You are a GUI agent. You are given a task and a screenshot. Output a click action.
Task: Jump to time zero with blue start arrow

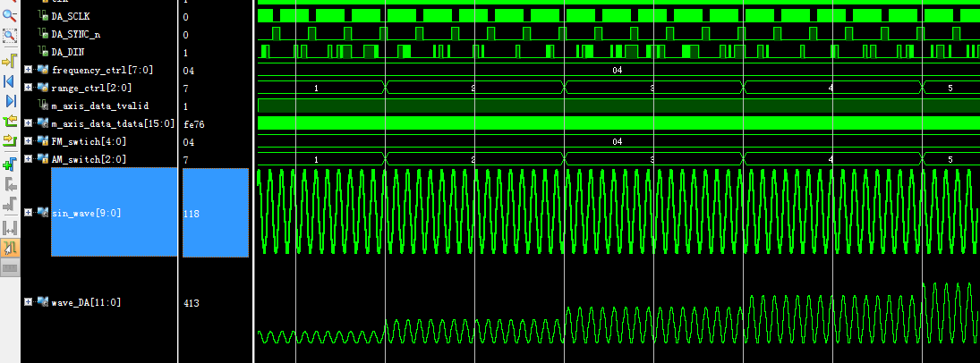[10, 81]
